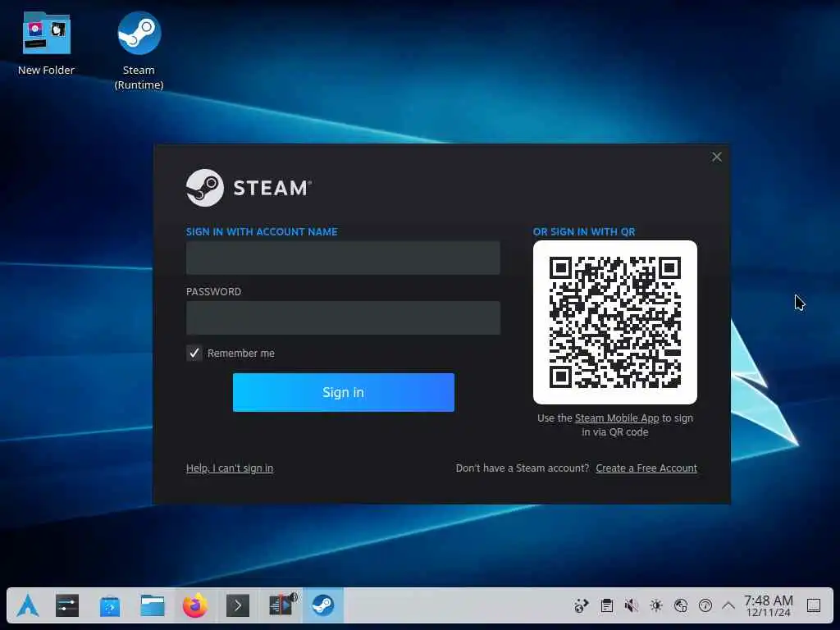Image resolution: width=840 pixels, height=630 pixels.
Task: Focus the account name input field
Action: (343, 258)
